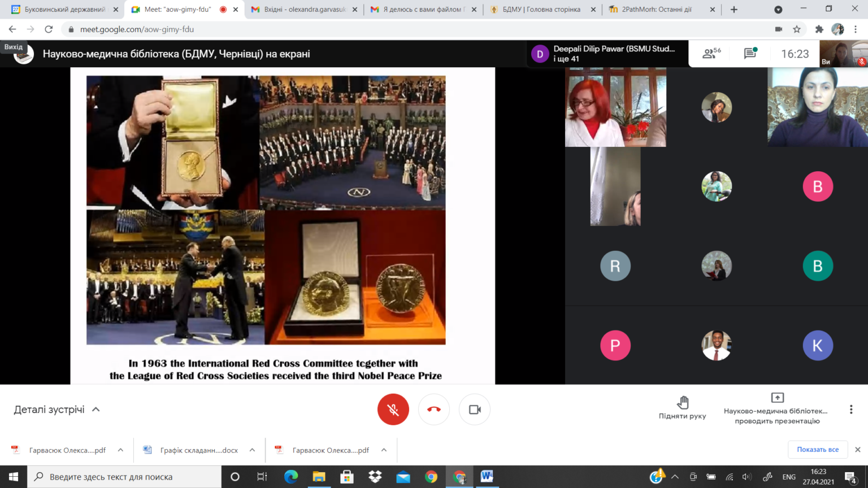Viewport: 868px width, 488px height.
Task: Select participant tile with avatar letter K
Action: 818,345
